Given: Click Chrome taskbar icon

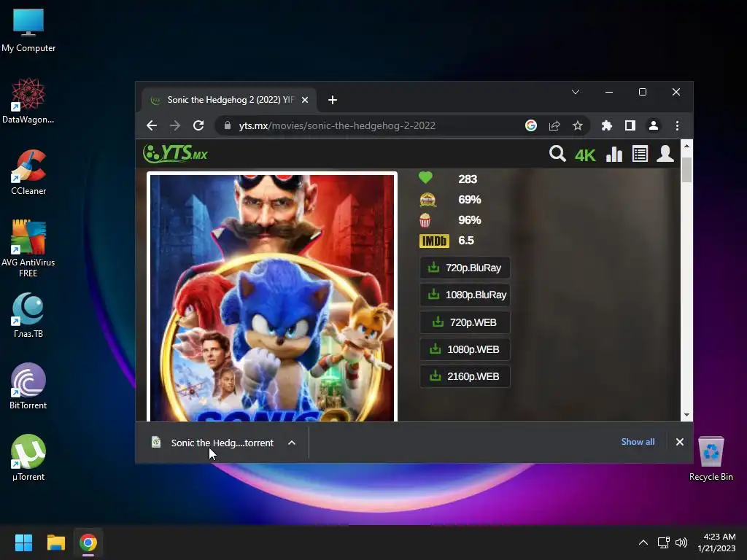Looking at the screenshot, I should (x=88, y=542).
